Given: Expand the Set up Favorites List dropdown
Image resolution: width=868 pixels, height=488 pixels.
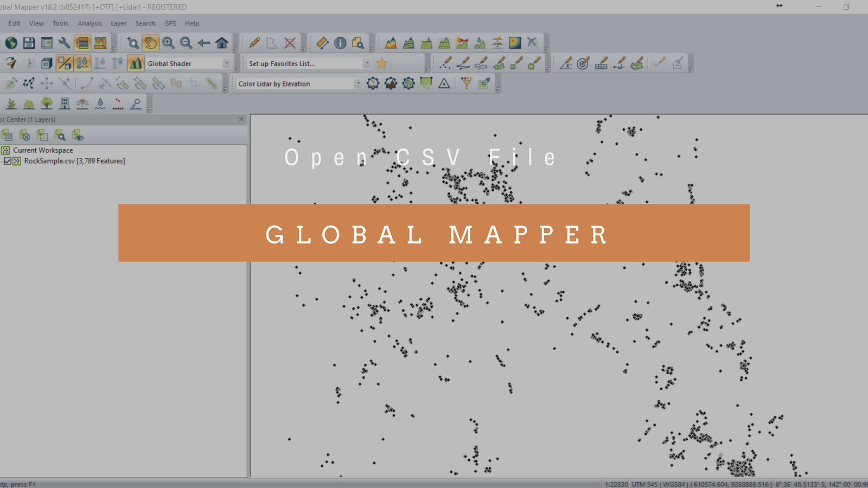Looking at the screenshot, I should [x=367, y=63].
